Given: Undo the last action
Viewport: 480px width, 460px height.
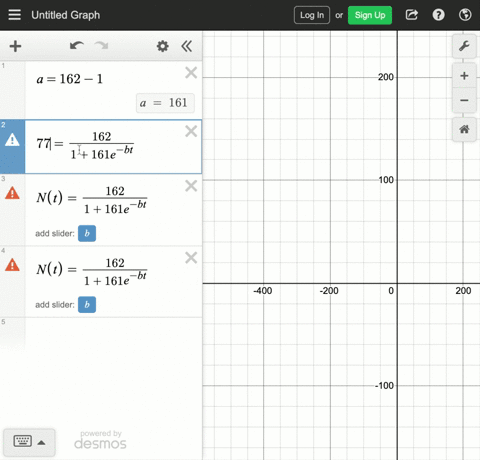Looking at the screenshot, I should pyautogui.click(x=77, y=46).
